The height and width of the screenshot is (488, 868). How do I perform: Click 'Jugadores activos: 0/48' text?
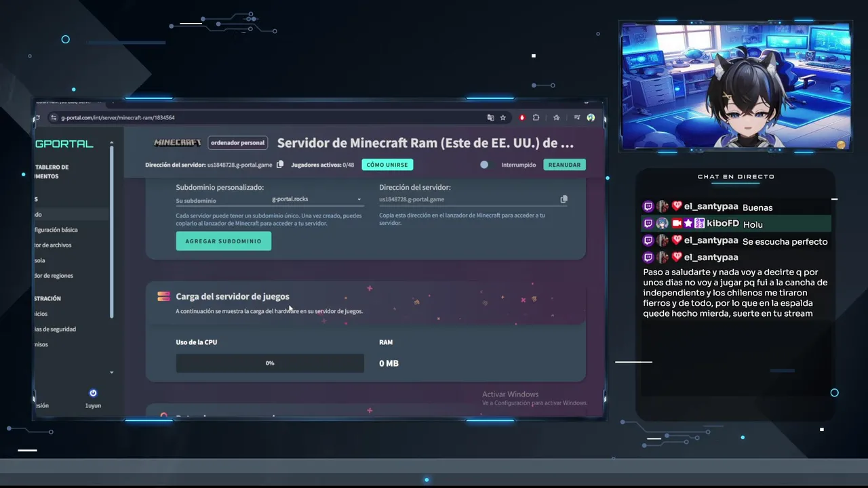(323, 165)
